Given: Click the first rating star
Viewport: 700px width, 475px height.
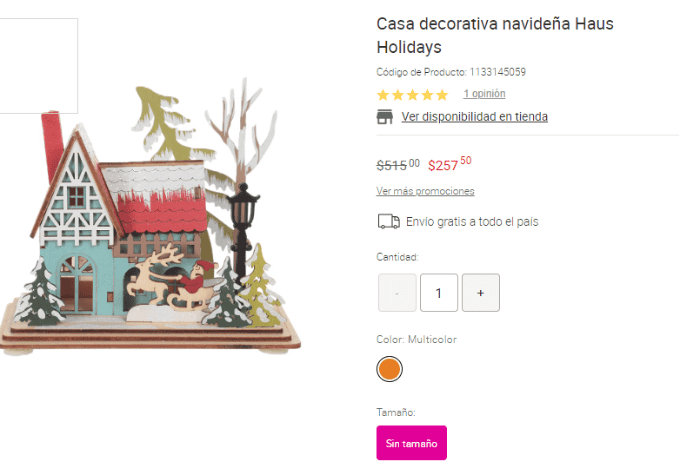Looking at the screenshot, I should click(x=383, y=95).
